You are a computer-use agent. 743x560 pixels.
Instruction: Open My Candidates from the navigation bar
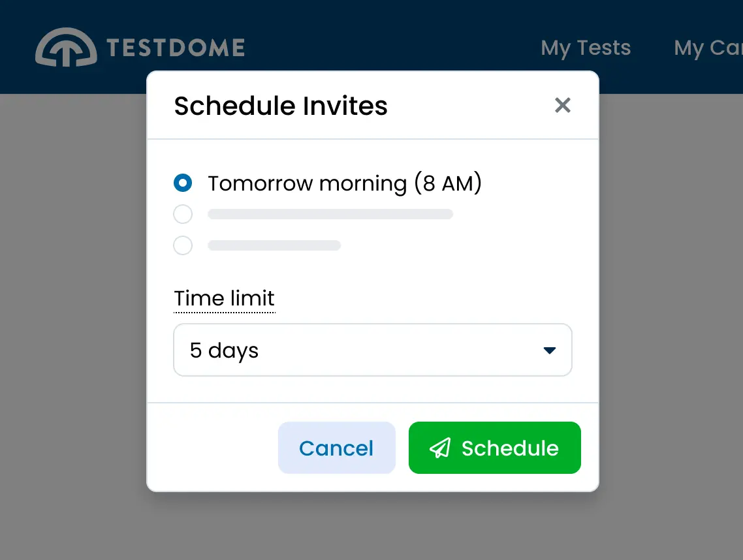tap(708, 48)
